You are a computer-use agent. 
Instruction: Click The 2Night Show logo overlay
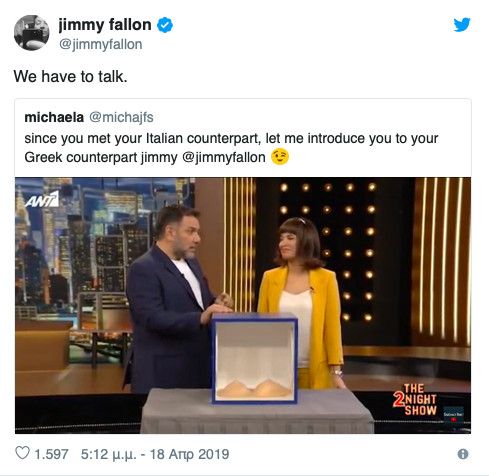pos(415,399)
